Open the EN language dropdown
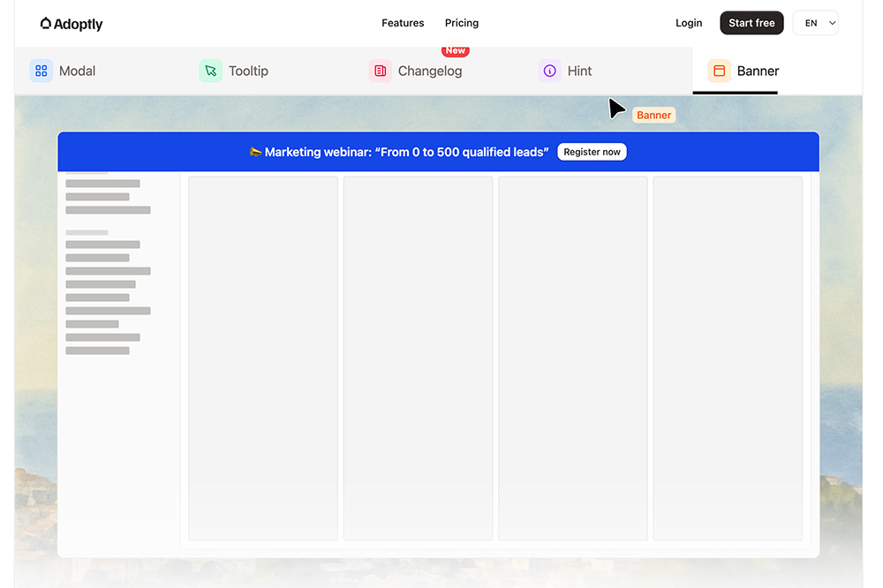 pyautogui.click(x=815, y=23)
